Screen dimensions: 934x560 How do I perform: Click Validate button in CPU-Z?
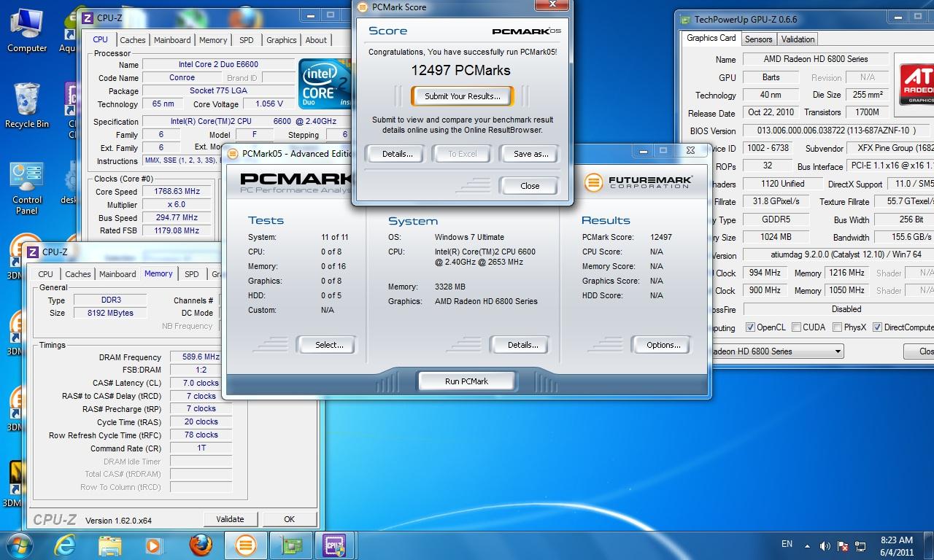pos(230,519)
